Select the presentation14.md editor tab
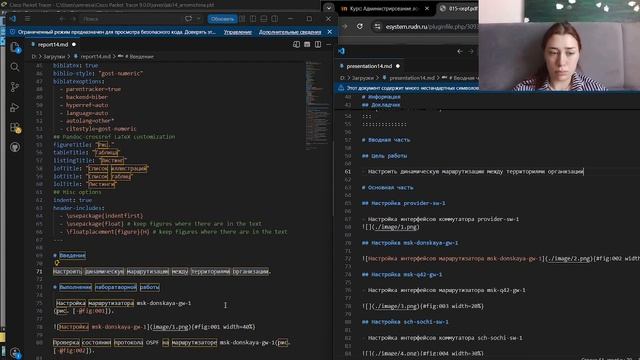This screenshot has height=360, width=640. pos(369,66)
